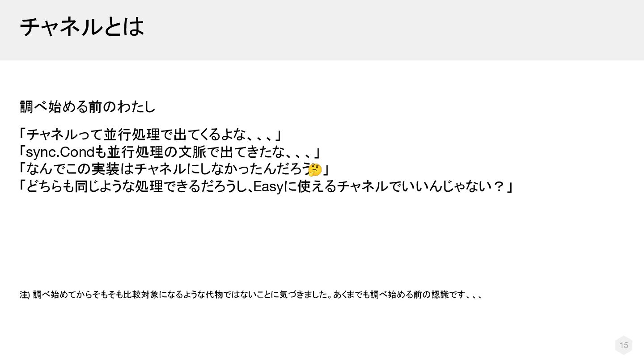
Task: Click the footnote marker 注)
Action: 25,295
